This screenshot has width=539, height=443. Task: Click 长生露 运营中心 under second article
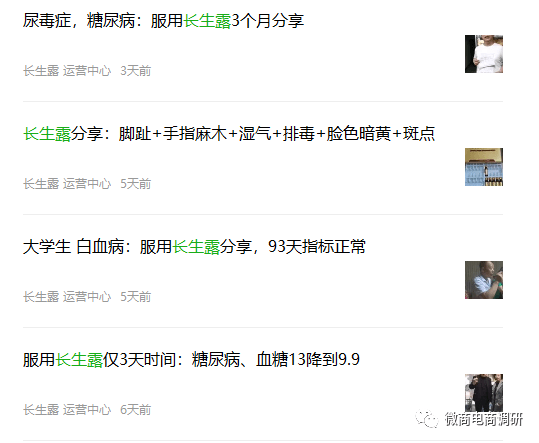pyautogui.click(x=67, y=184)
